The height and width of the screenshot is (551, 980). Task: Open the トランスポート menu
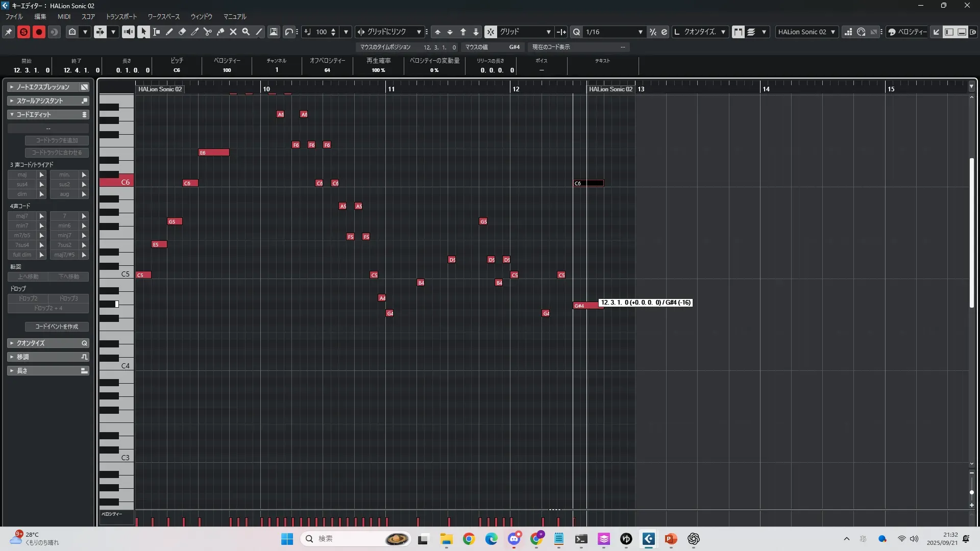click(x=121, y=16)
